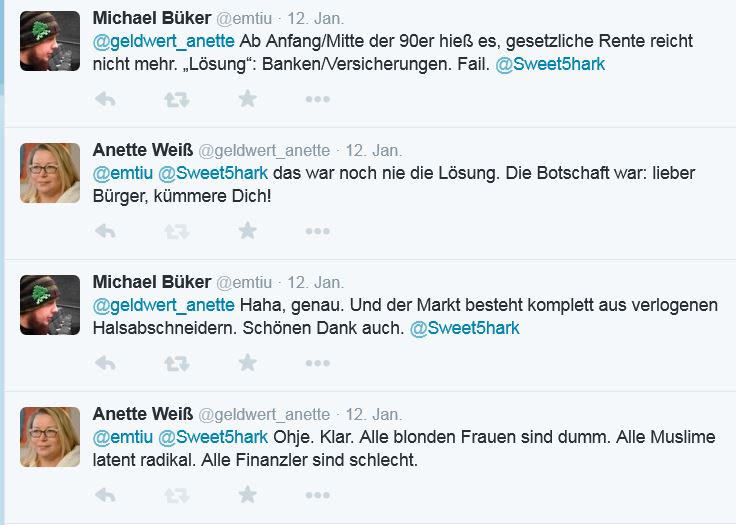Viewport: 736px width, 525px height.
Task: Open Anette Weiß's avatar in second tweet
Action: click(x=50, y=173)
